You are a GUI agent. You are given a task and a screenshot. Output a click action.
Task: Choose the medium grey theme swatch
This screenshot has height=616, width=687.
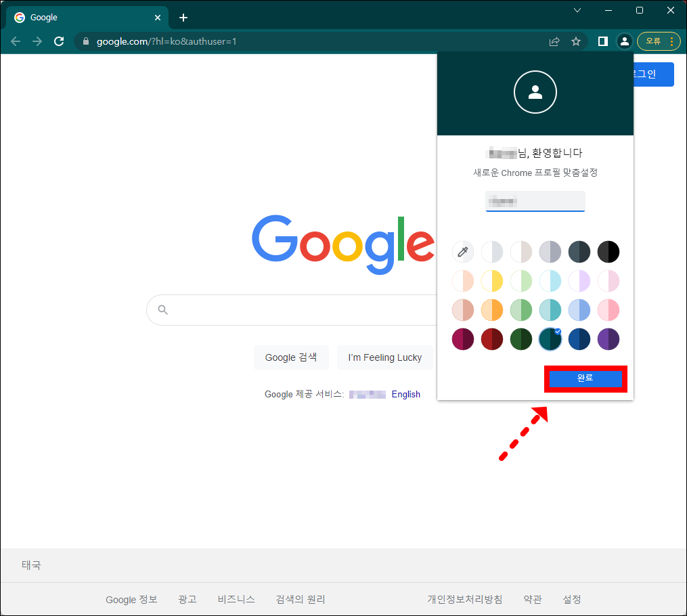click(x=550, y=252)
